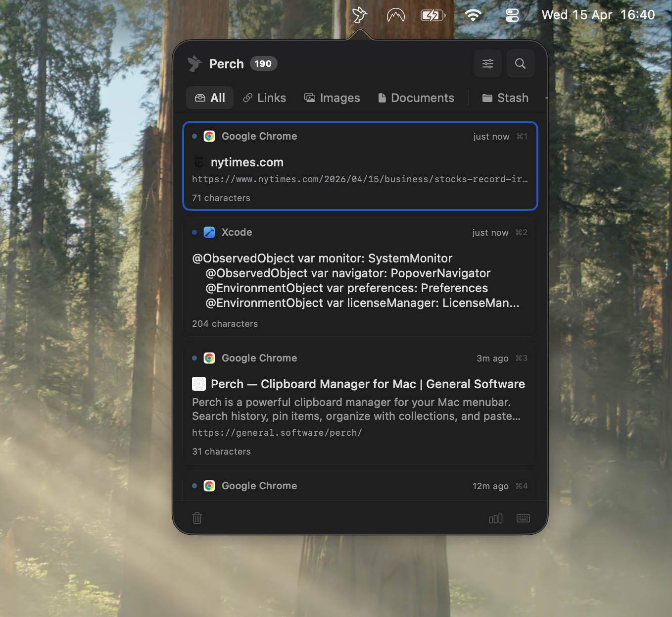
Task: Open the battery charging status icon
Action: click(433, 15)
